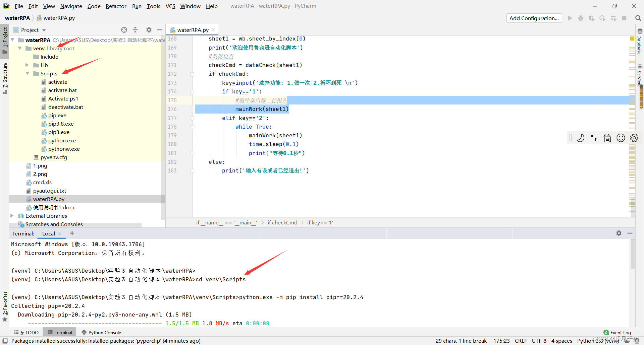Image resolution: width=644 pixels, height=345 pixels.
Task: Expand the Lib folder
Action: tap(27, 65)
